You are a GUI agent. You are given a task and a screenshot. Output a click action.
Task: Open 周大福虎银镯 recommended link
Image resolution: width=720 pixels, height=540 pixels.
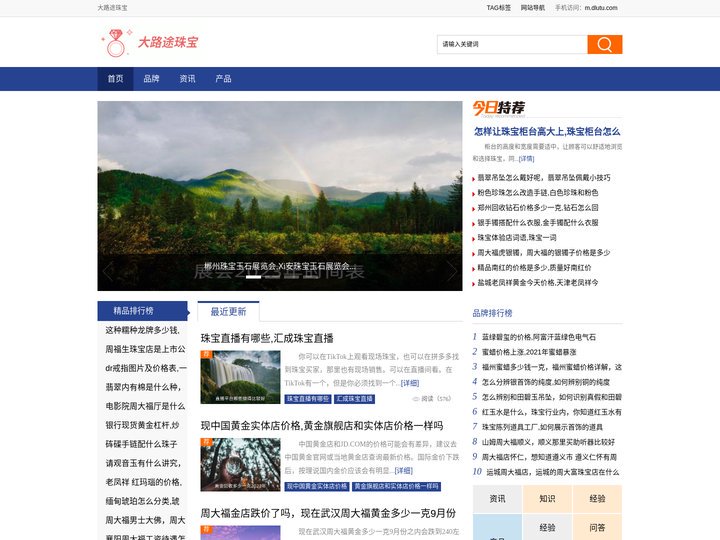tap(544, 253)
